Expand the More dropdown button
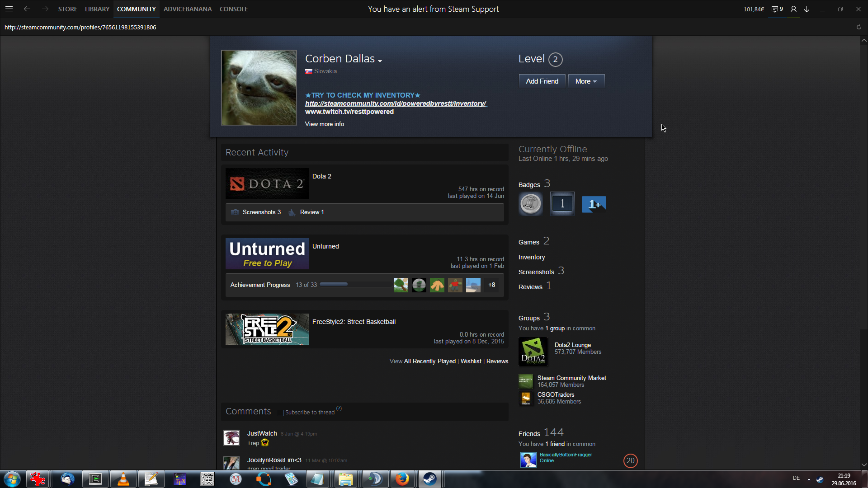 [x=586, y=81]
